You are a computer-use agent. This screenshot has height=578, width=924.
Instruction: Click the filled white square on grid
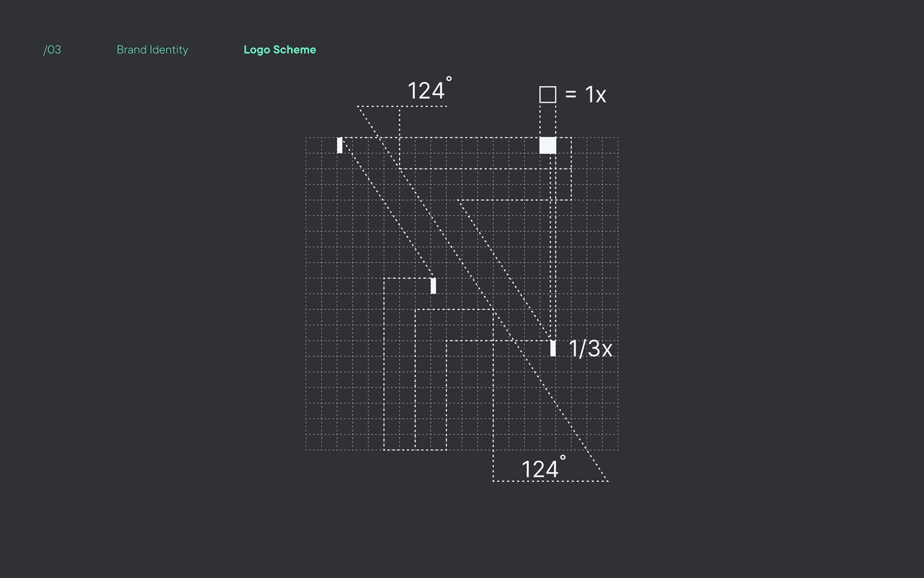coord(548,145)
